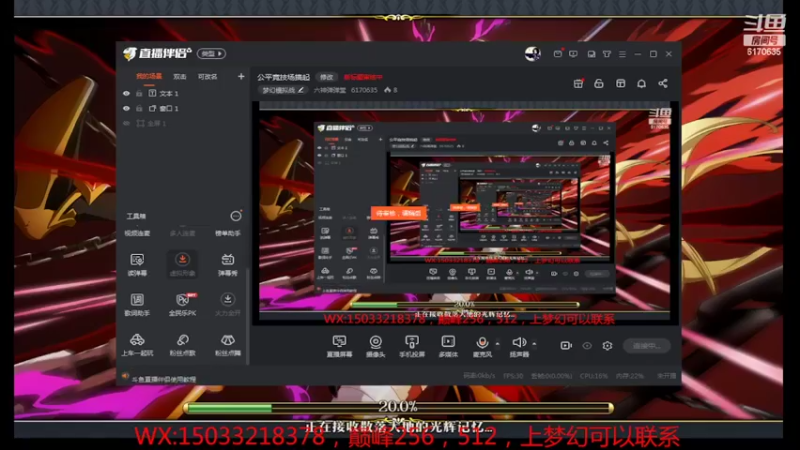Open the 全民乐PK tool
This screenshot has width=800, height=450.
click(182, 305)
